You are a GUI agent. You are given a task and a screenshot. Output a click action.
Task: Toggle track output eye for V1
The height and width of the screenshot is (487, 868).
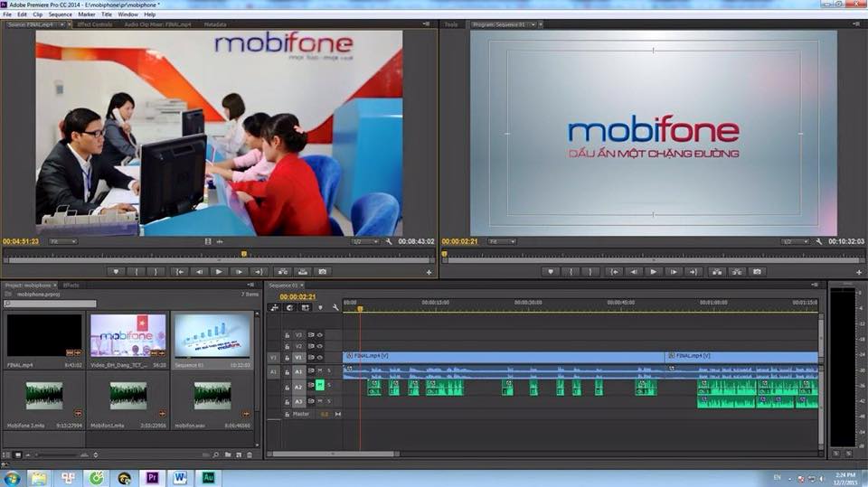[320, 357]
